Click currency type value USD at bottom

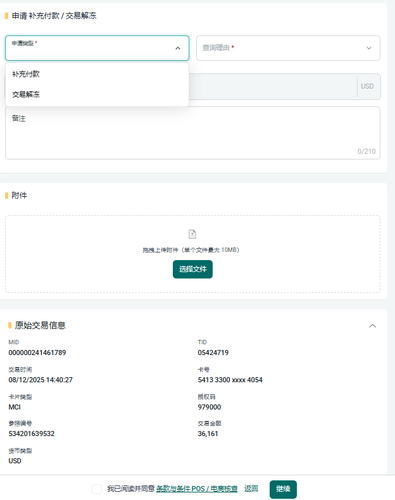click(x=15, y=461)
